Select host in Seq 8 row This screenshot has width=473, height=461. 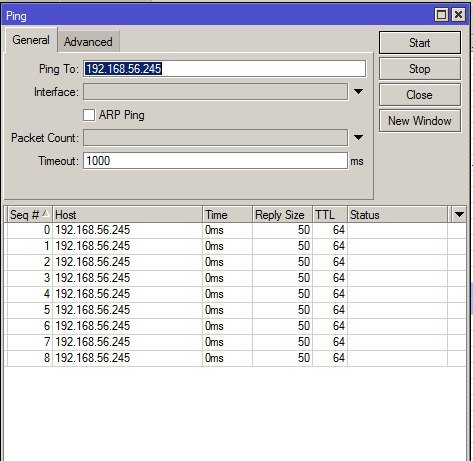coord(93,358)
